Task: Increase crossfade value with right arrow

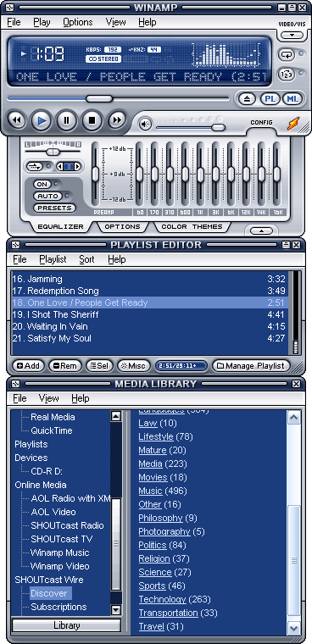Action: coord(77,166)
